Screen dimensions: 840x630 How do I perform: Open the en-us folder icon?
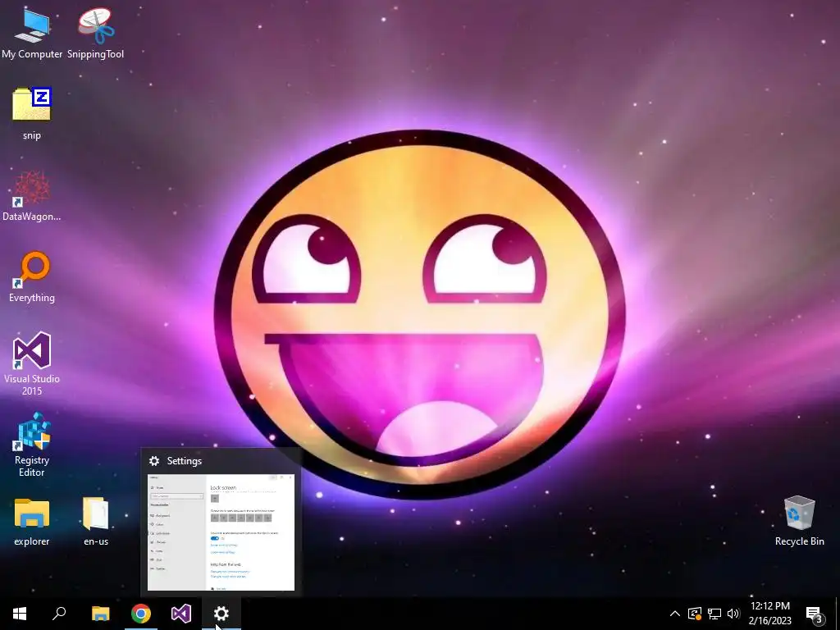click(96, 523)
